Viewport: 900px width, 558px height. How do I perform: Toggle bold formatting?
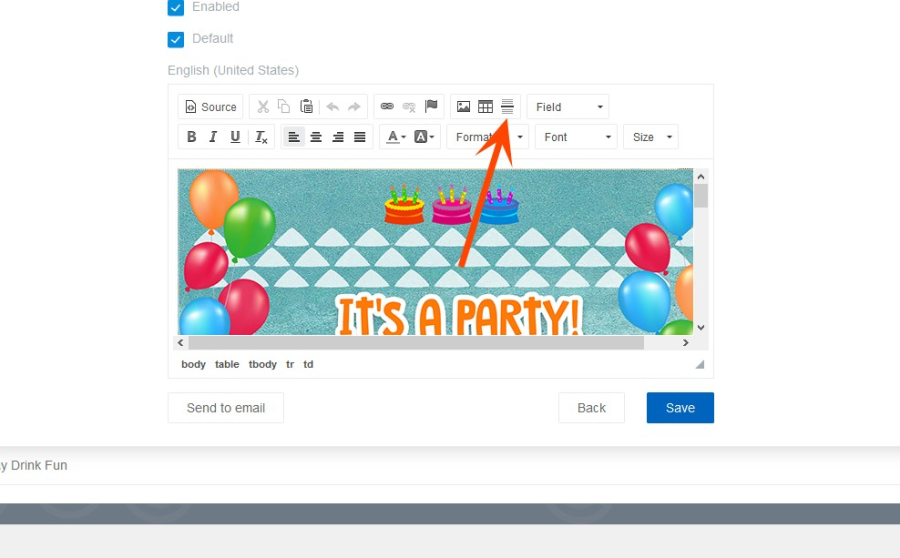click(x=192, y=137)
